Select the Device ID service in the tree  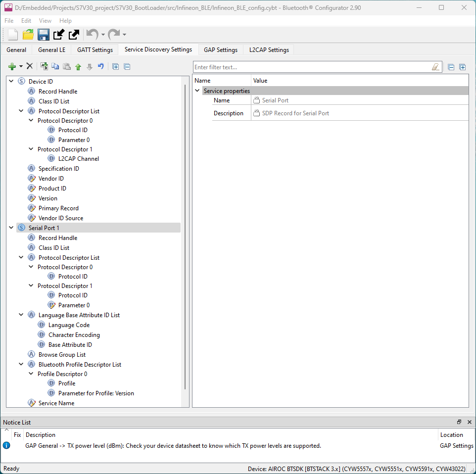tap(41, 81)
